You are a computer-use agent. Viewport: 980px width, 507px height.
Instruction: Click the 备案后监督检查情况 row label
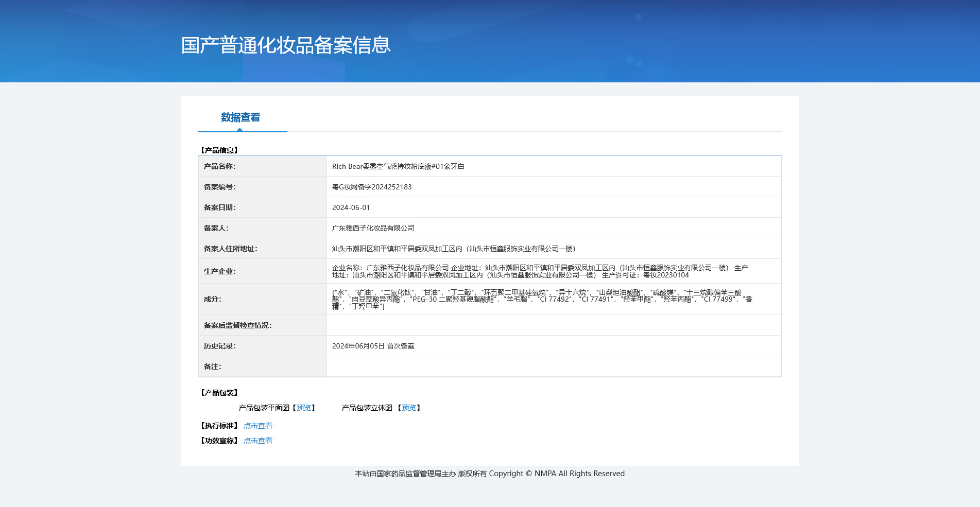point(237,325)
